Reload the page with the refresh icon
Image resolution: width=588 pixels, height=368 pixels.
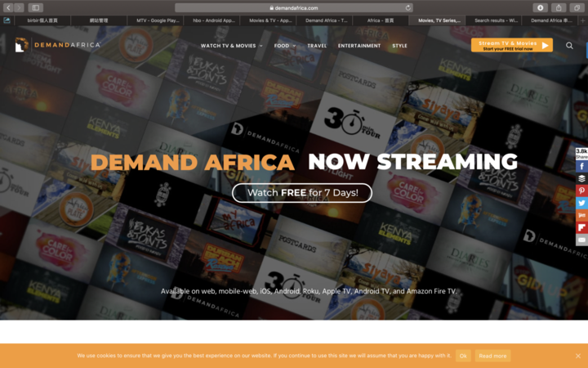(x=408, y=7)
